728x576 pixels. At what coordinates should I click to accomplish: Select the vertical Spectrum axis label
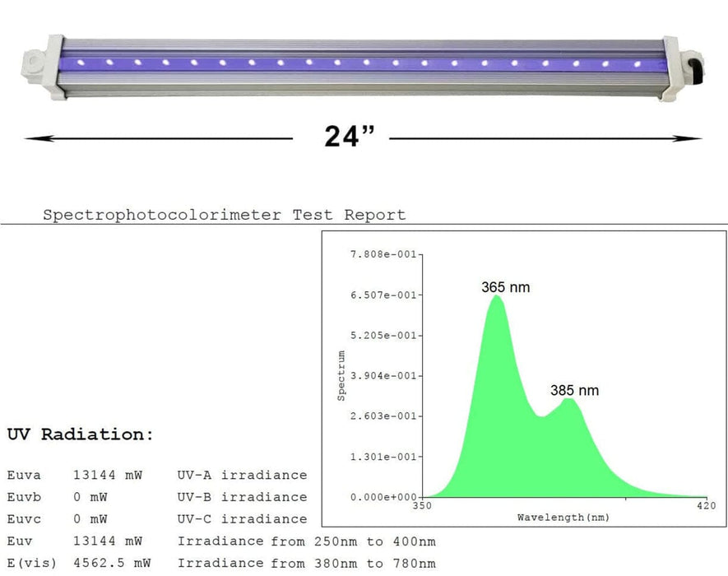click(x=341, y=375)
